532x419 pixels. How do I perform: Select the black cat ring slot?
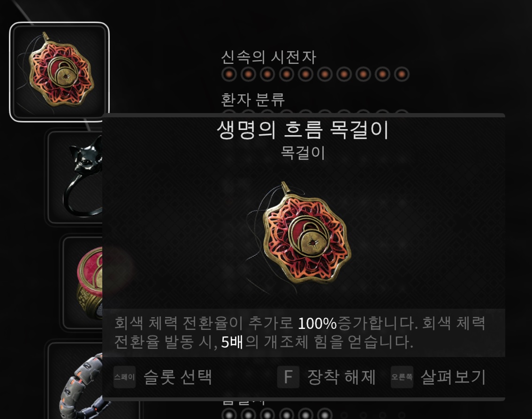(x=75, y=176)
